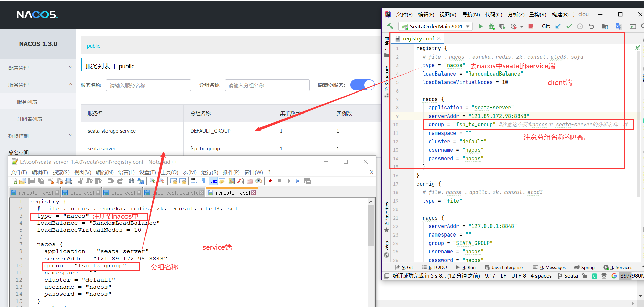
Task: Click the New file icon in Notepad++ toolbar
Action: click(x=14, y=181)
